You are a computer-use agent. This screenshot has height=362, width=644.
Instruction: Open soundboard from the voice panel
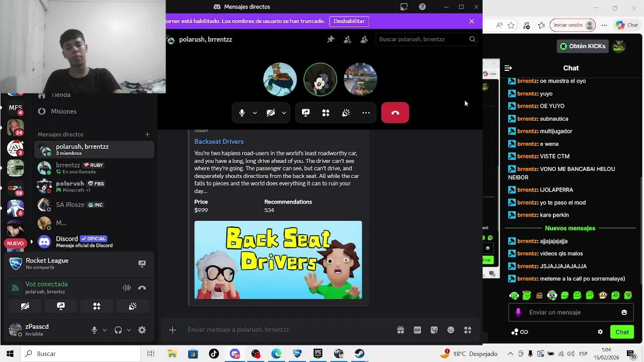133,306
